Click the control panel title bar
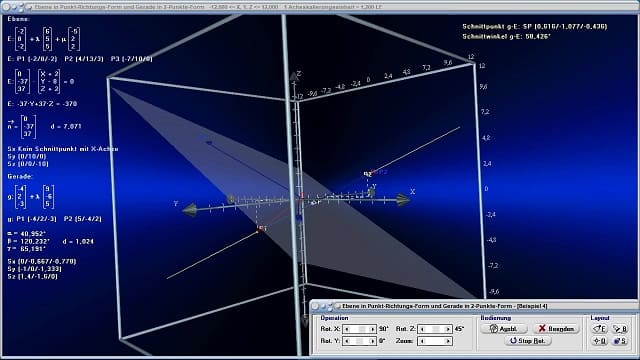This screenshot has width=640, height=360. (x=473, y=306)
